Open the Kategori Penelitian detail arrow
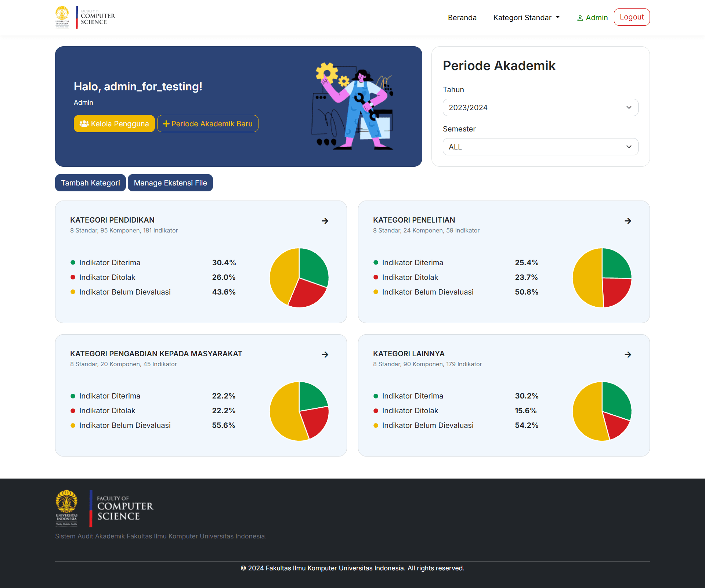Image resolution: width=705 pixels, height=588 pixels. [x=628, y=221]
